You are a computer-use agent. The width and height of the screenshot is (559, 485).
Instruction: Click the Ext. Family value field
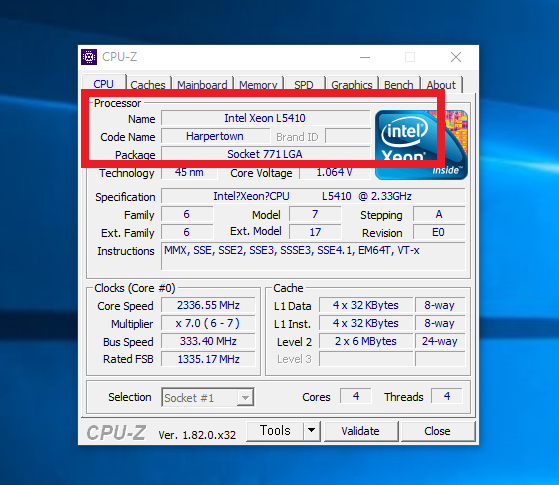pyautogui.click(x=187, y=232)
